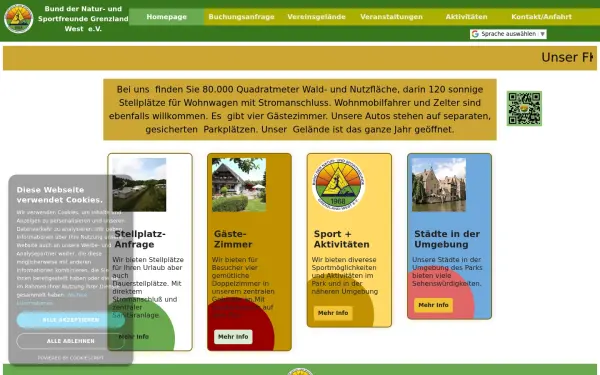The image size is (600, 375).
Task: Open the Aktivitäten menu item
Action: (466, 17)
